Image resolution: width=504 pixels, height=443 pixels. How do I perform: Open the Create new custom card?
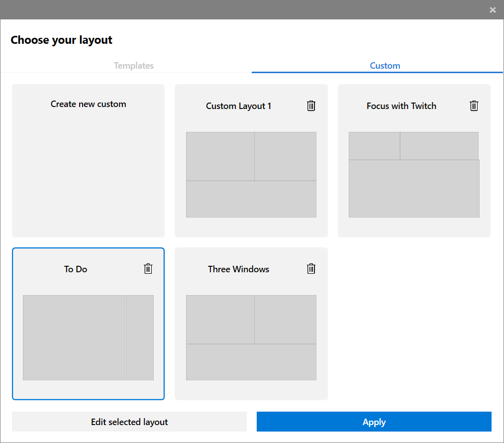tap(88, 160)
